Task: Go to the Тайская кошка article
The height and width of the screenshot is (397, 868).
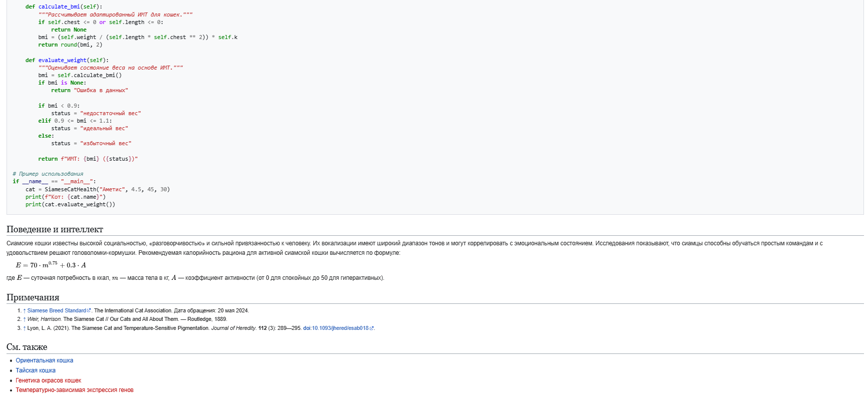Action: pos(36,370)
